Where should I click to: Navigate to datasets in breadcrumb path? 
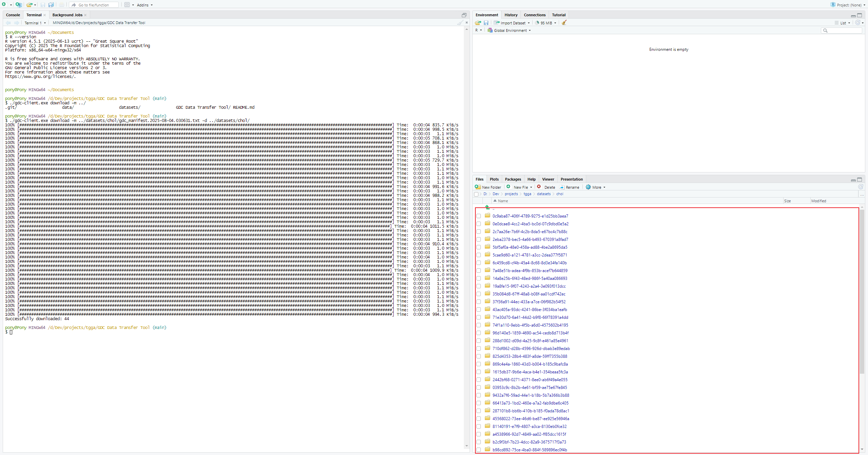(544, 194)
